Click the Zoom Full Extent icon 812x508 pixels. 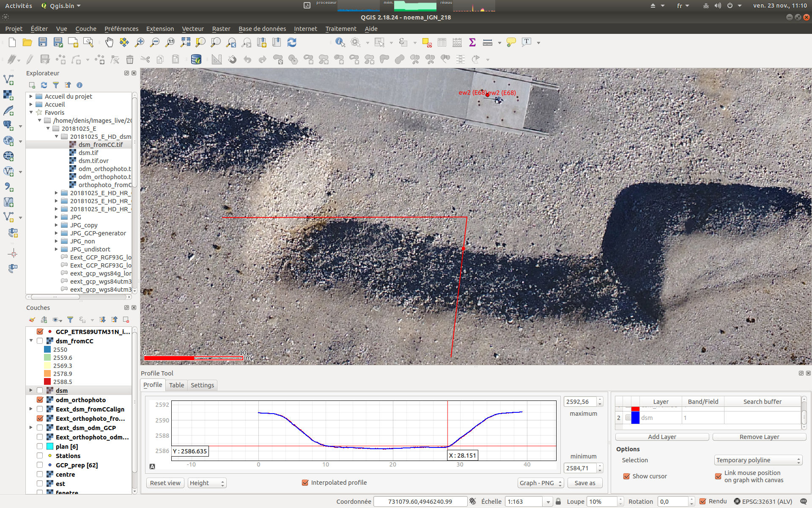(185, 42)
